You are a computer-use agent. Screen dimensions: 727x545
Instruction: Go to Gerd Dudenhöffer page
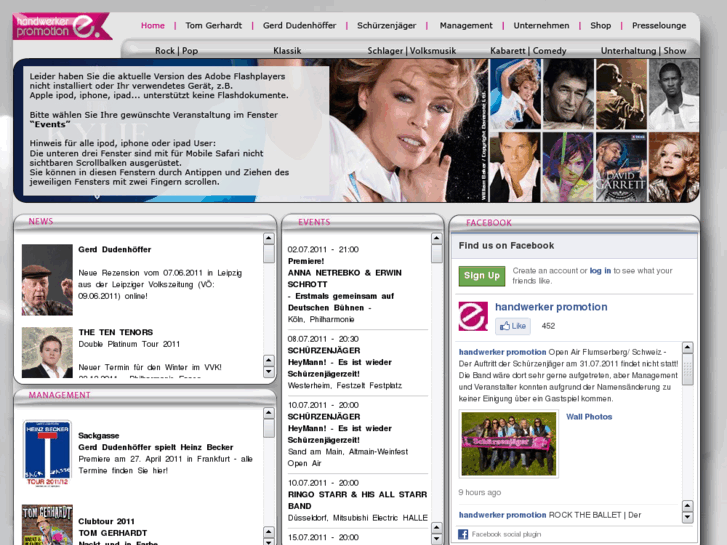pos(299,26)
